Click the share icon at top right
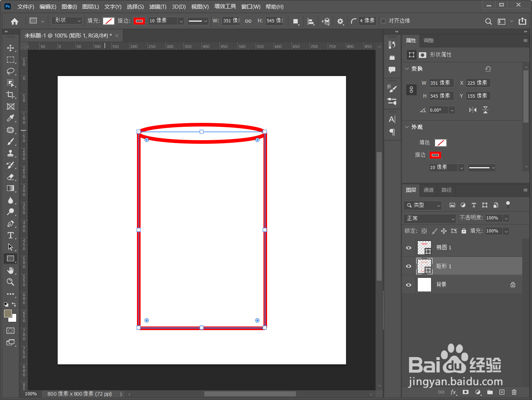 pos(522,21)
